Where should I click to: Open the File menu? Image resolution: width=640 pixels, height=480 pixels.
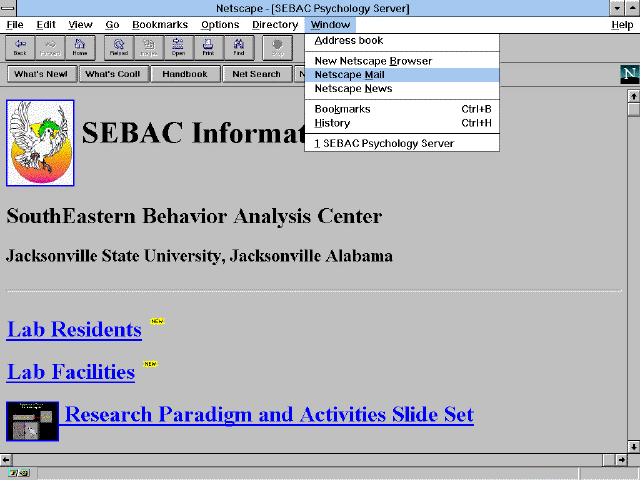[15, 25]
